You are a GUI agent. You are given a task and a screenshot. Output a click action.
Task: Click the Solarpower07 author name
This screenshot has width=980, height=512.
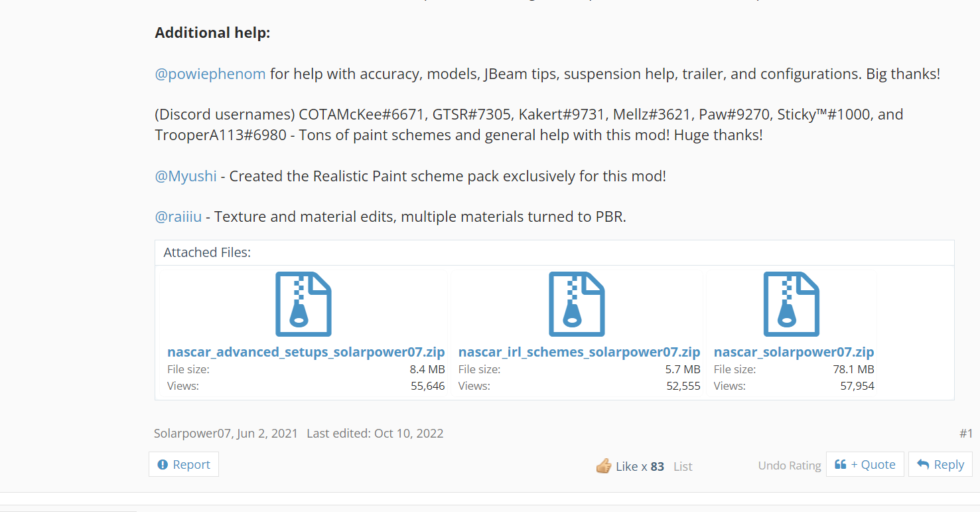click(192, 434)
